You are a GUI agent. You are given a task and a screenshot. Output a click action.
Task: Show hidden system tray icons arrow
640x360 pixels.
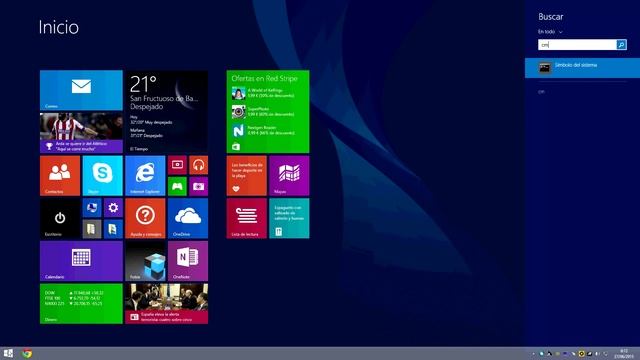click(x=533, y=354)
